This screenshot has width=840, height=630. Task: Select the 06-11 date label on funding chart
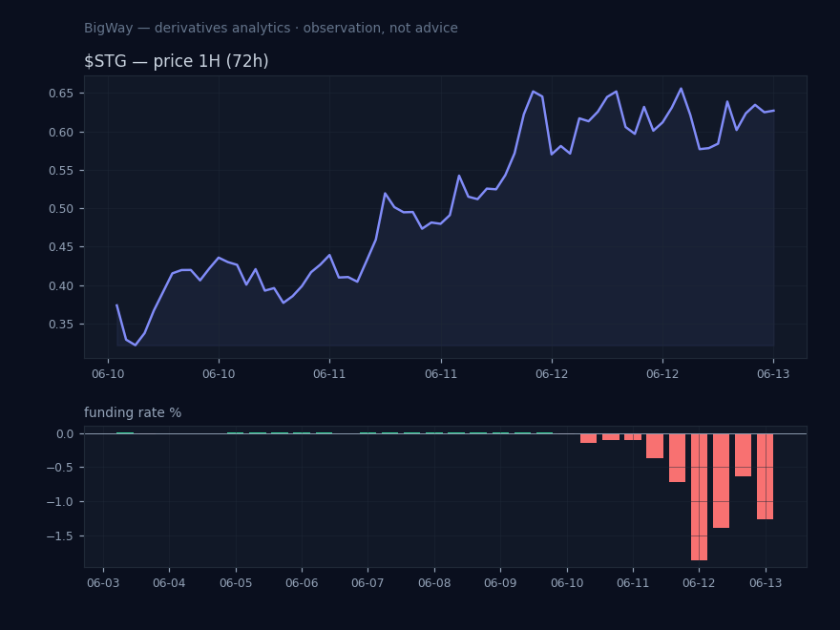pyautogui.click(x=633, y=583)
